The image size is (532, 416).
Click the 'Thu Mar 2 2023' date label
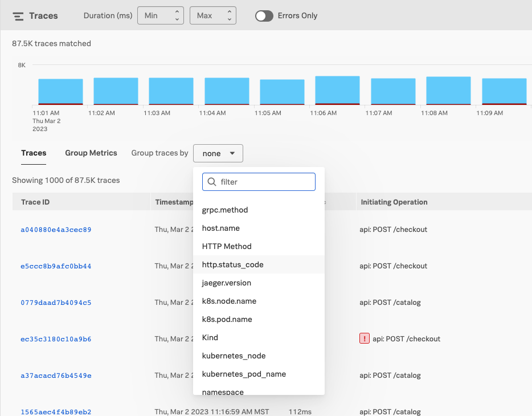tap(47, 125)
